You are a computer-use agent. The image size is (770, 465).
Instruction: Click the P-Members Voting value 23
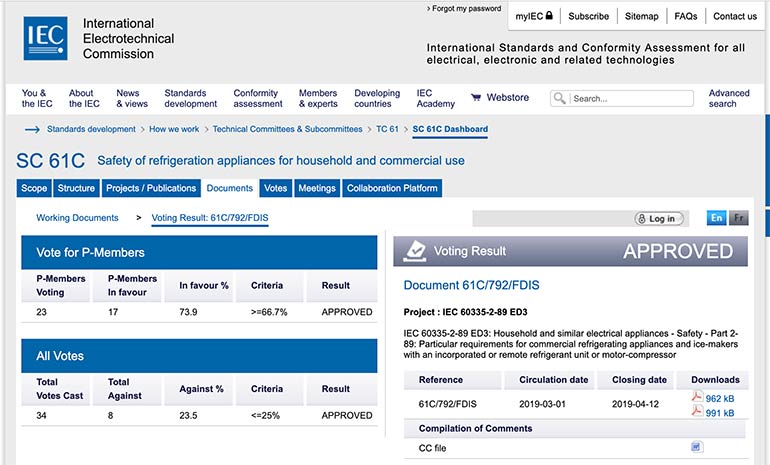41,312
